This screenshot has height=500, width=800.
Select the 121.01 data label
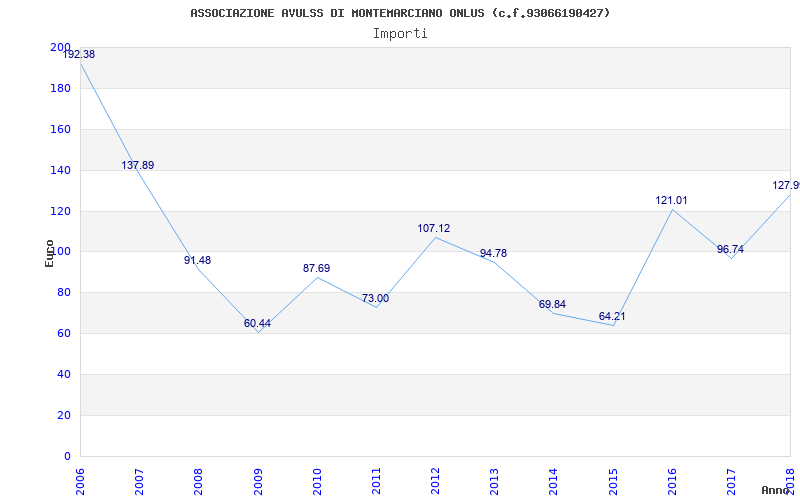pos(671,201)
